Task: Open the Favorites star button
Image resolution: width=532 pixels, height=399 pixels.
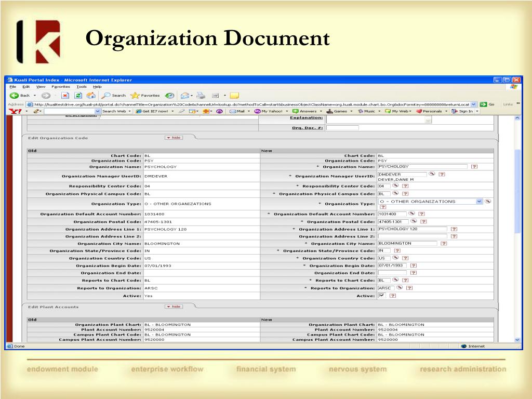Action: pos(145,96)
